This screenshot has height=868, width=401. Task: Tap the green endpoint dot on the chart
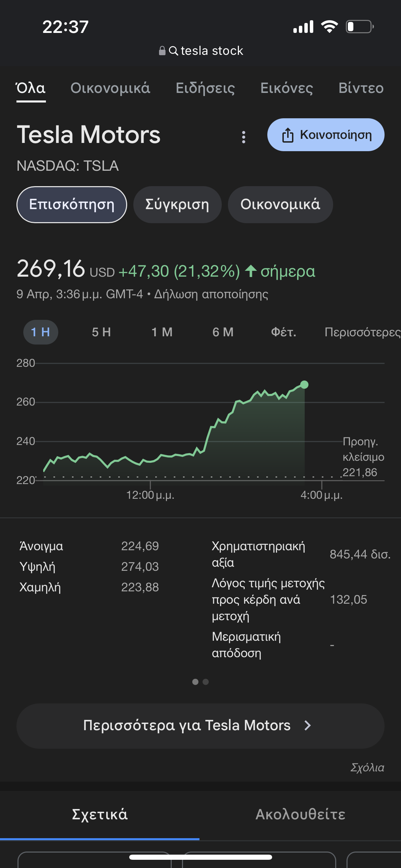(304, 385)
